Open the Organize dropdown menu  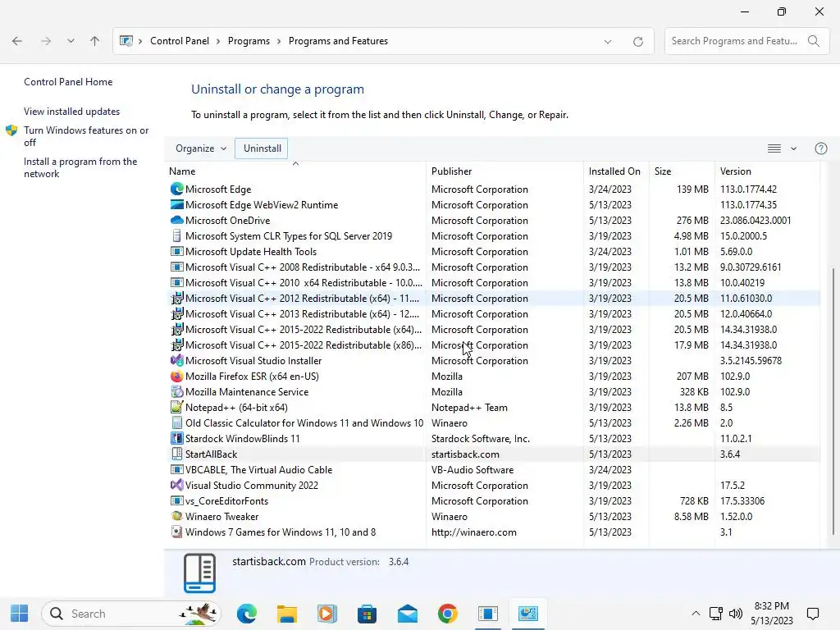pos(201,148)
